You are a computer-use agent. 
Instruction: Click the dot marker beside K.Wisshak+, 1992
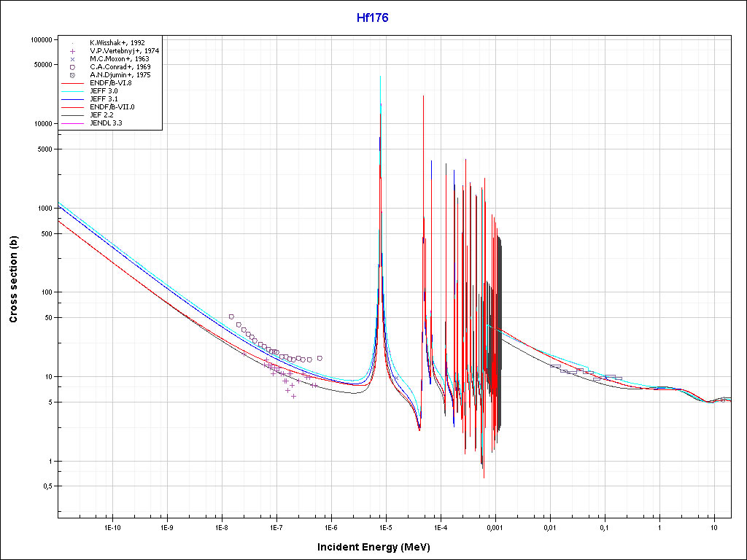(73, 43)
